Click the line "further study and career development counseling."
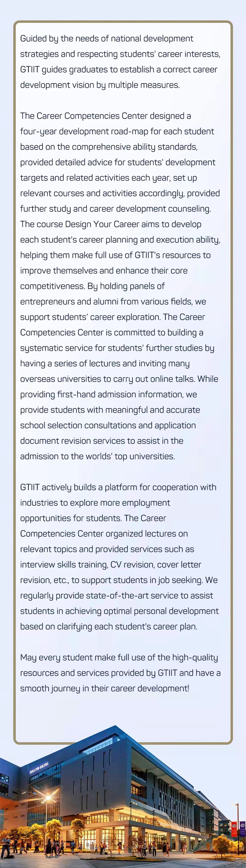 tap(115, 209)
